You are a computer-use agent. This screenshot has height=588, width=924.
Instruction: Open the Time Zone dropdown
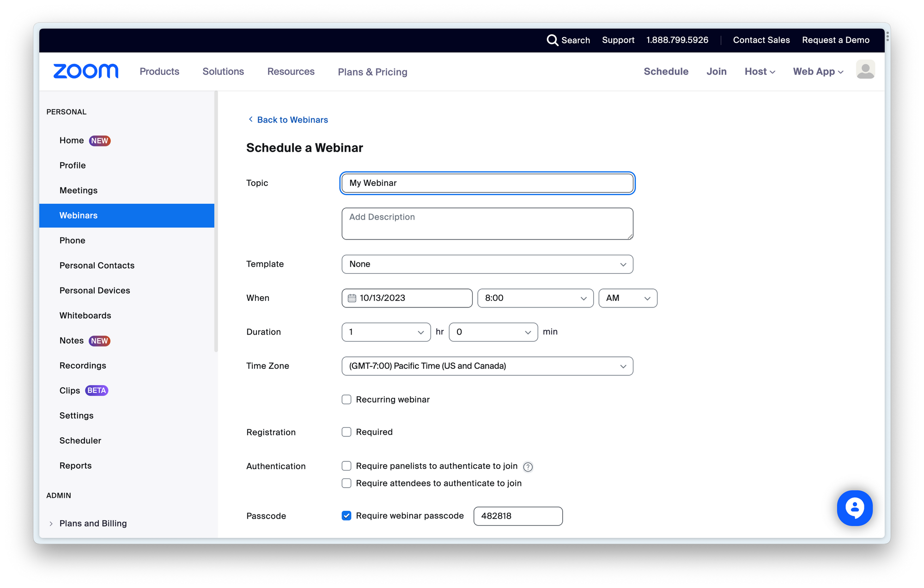pos(487,366)
